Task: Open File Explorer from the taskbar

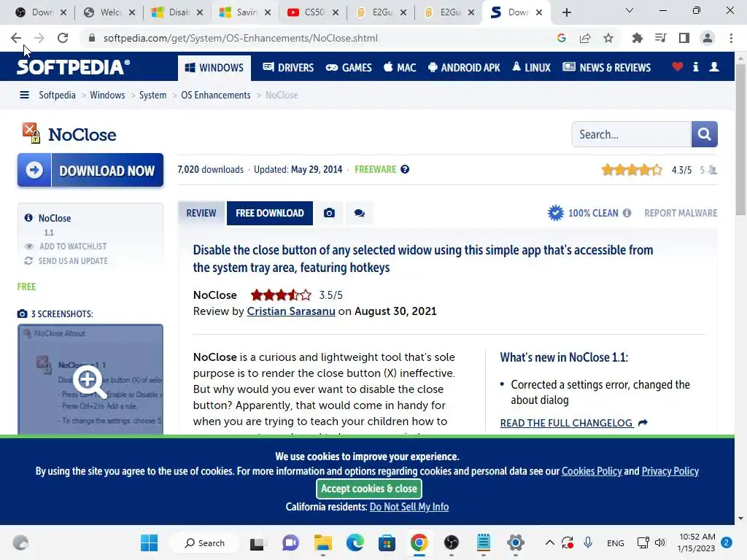Action: click(x=322, y=542)
